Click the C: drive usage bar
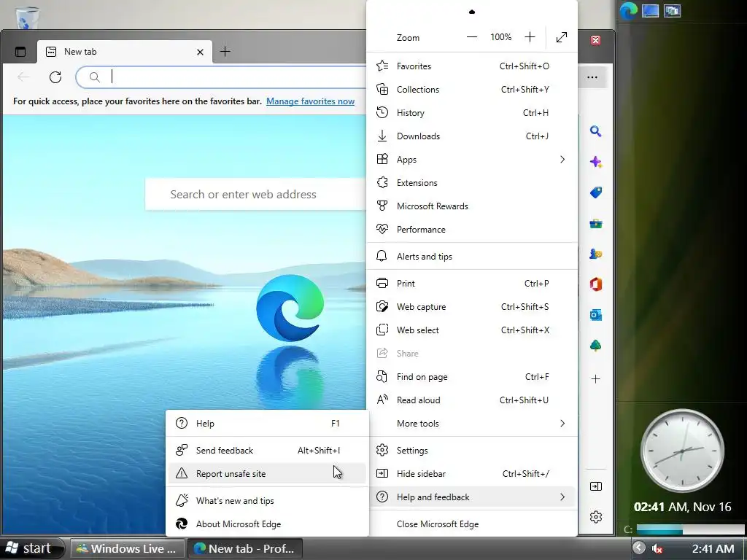The image size is (747, 560). point(690,529)
